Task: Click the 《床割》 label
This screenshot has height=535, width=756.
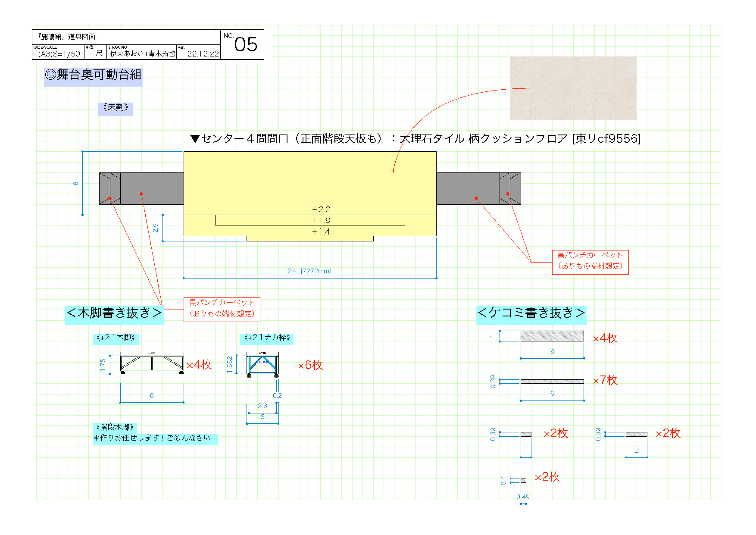Action: [116, 108]
